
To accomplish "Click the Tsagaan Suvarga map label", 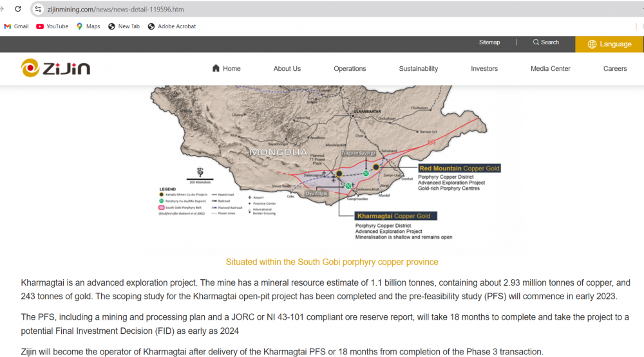I will pyautogui.click(x=358, y=153).
